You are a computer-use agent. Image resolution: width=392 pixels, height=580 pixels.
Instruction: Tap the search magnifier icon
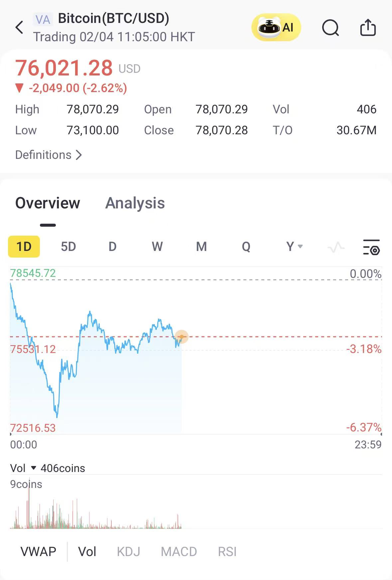pyautogui.click(x=330, y=27)
